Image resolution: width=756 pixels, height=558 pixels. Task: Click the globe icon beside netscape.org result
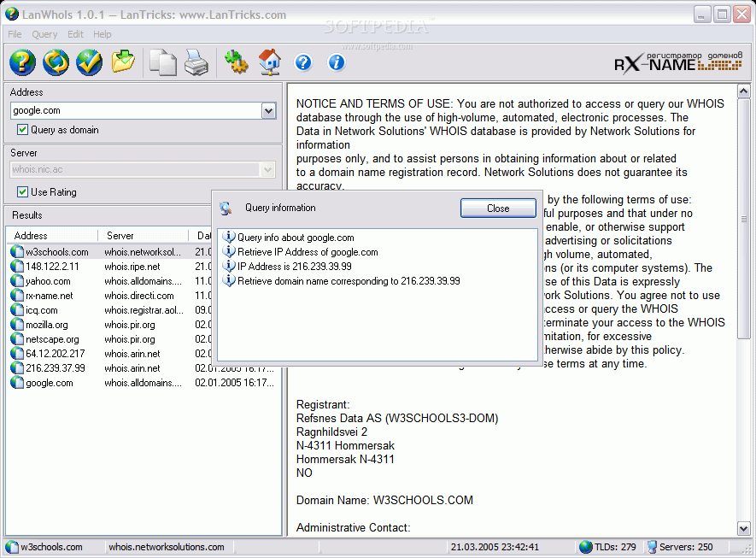pyautogui.click(x=17, y=339)
